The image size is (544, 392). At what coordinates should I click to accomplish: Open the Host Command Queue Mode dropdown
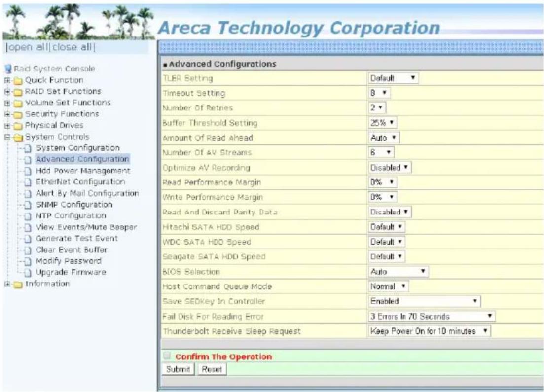pyautogui.click(x=388, y=286)
